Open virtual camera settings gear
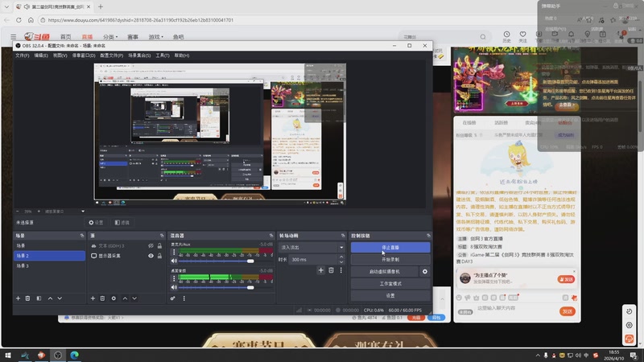644x362 pixels. [x=425, y=271]
